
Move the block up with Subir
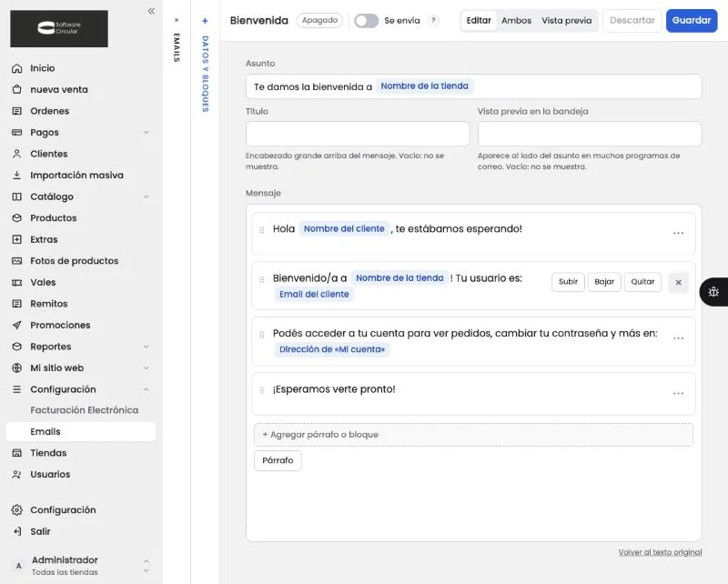(568, 282)
